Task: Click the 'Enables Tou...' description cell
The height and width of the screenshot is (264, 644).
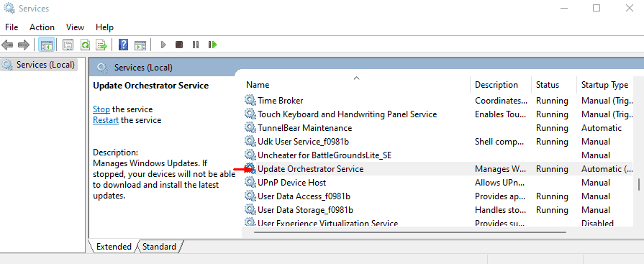Action: click(x=501, y=114)
